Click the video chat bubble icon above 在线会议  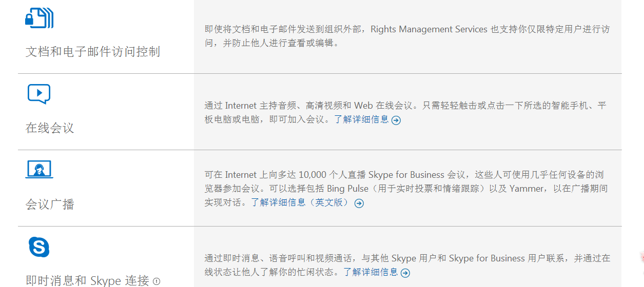(39, 94)
